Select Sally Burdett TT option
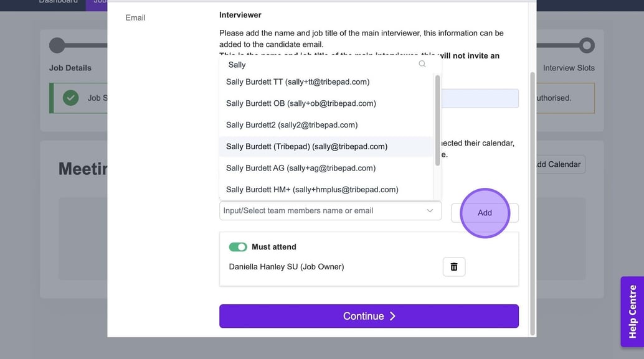 [298, 82]
